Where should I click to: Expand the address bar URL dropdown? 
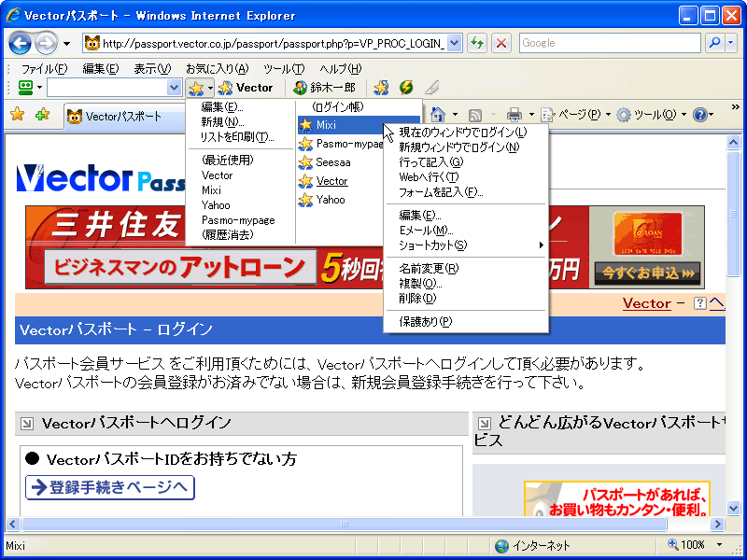(x=455, y=43)
